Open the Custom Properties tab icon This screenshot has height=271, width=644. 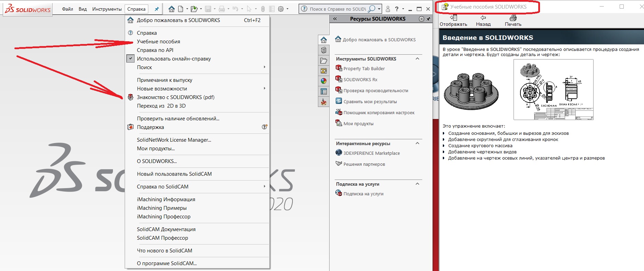pyautogui.click(x=324, y=91)
